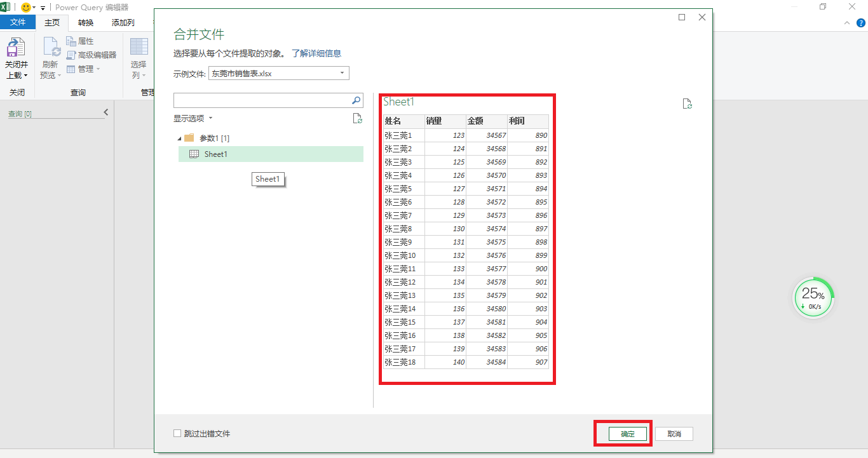
Task: Click the 25% download progress circle
Action: [x=813, y=297]
